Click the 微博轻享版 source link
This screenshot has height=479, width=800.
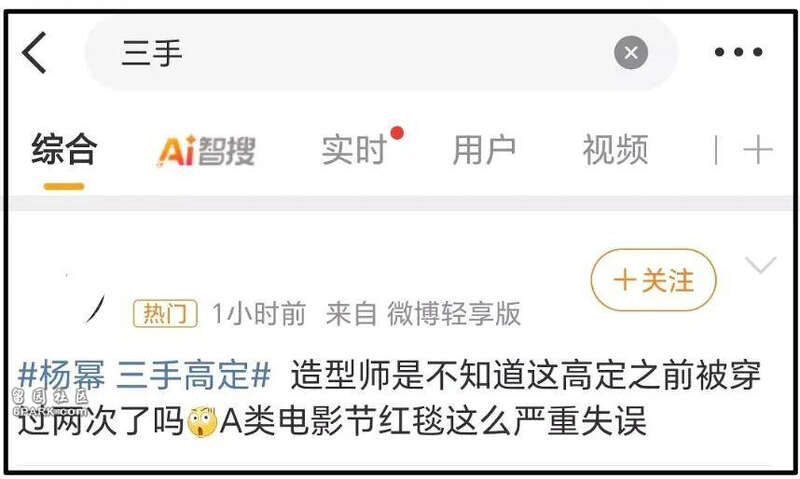pyautogui.click(x=454, y=313)
